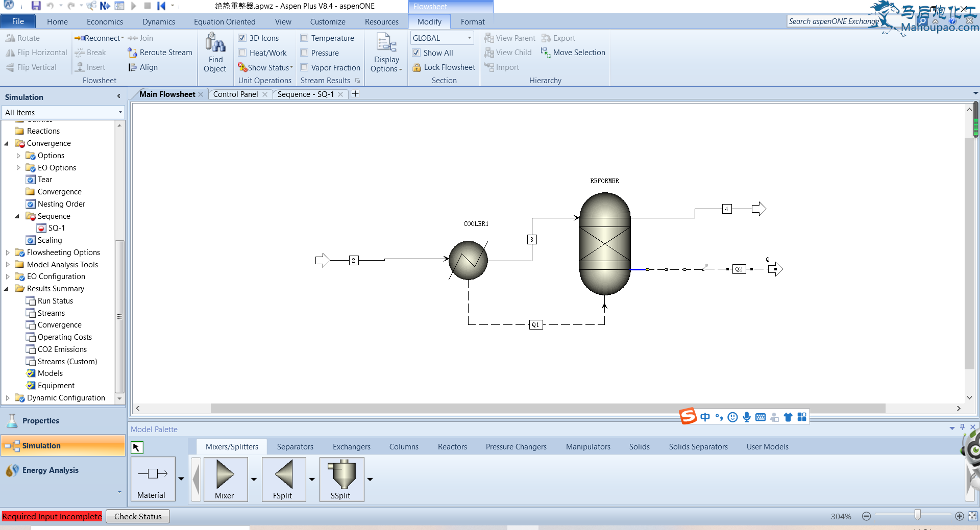Click the Save icon in quick access toolbar

36,6
